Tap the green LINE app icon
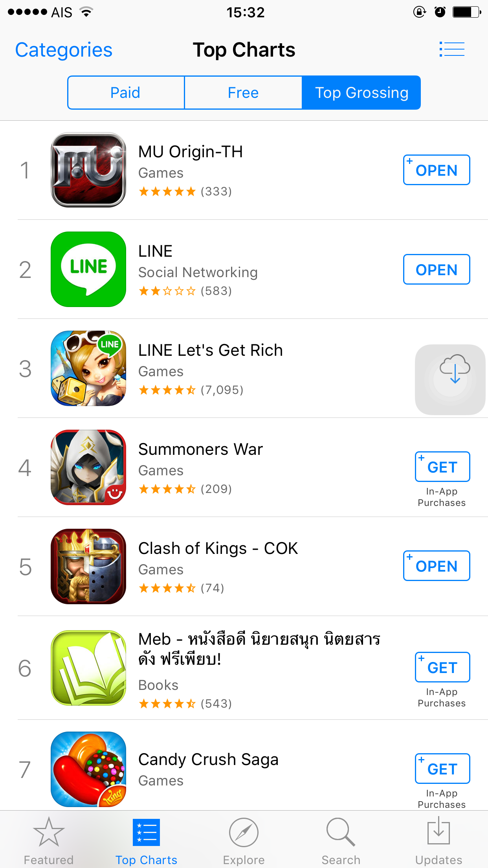 pos(88,269)
